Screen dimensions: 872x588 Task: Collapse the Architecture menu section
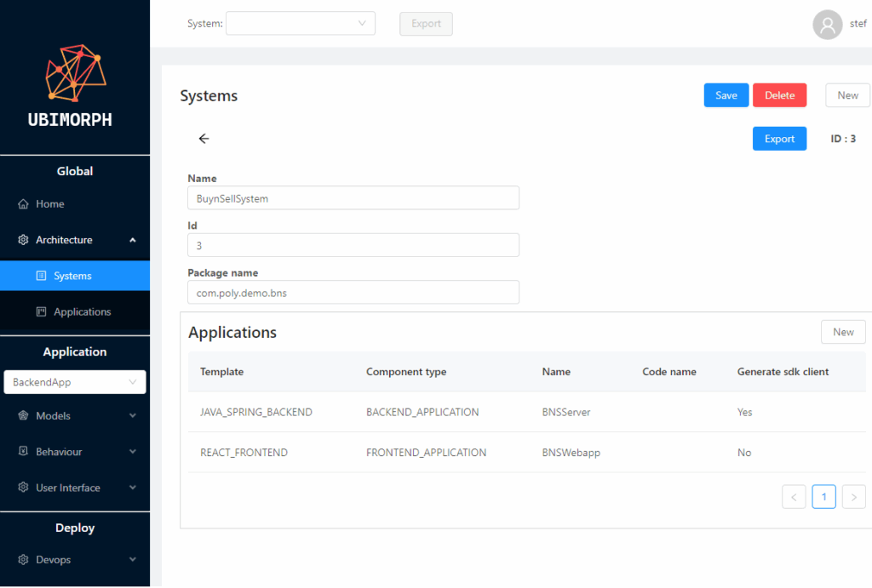click(x=132, y=240)
